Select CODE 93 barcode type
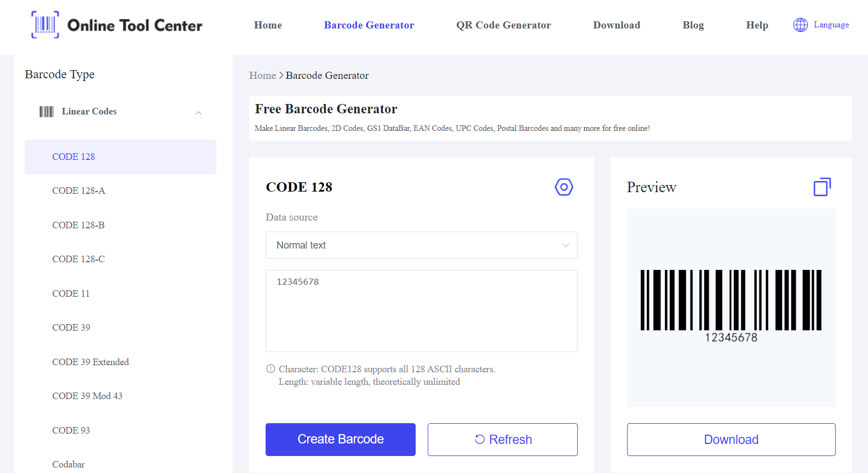This screenshot has width=868, height=473. [120, 430]
